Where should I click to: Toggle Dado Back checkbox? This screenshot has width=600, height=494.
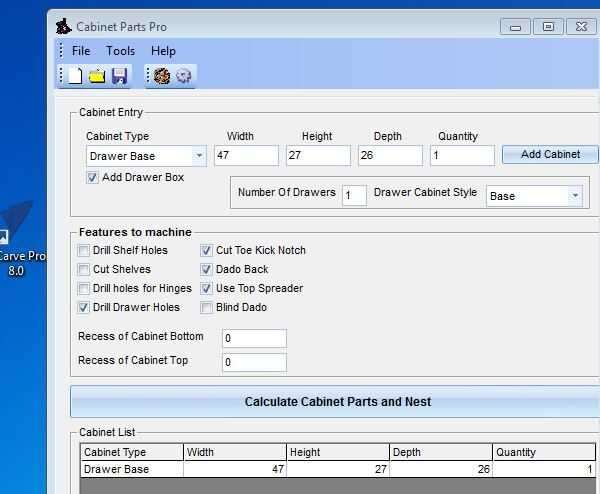click(x=206, y=269)
